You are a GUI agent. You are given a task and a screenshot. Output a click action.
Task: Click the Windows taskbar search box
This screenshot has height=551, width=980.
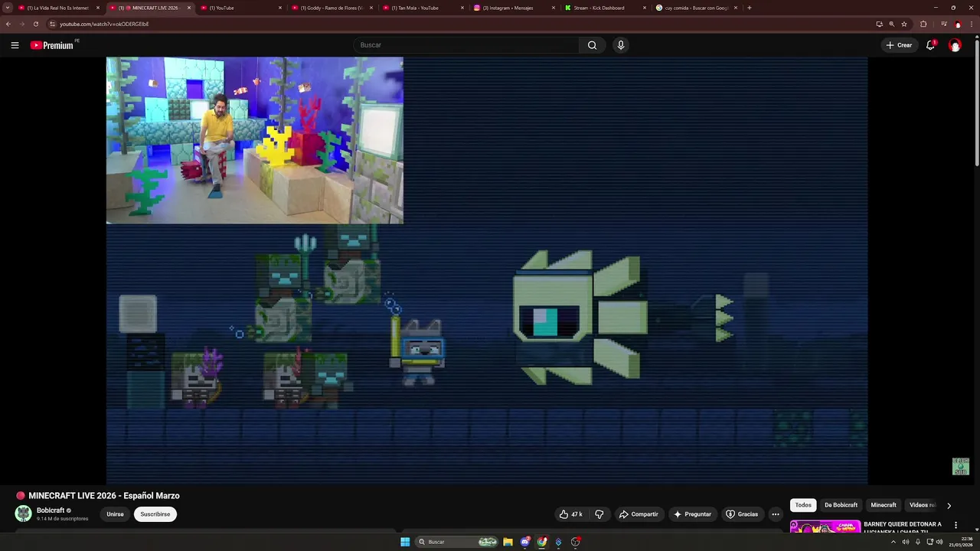(457, 542)
